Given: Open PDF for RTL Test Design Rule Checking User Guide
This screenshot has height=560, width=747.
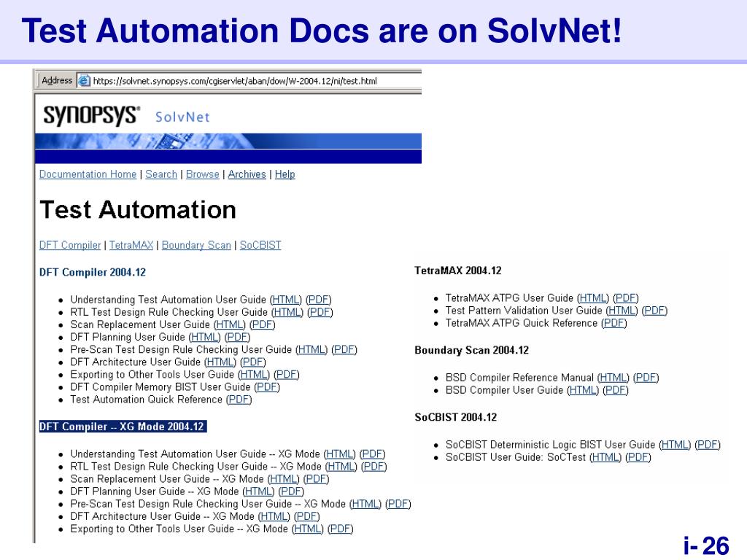Looking at the screenshot, I should 320,312.
